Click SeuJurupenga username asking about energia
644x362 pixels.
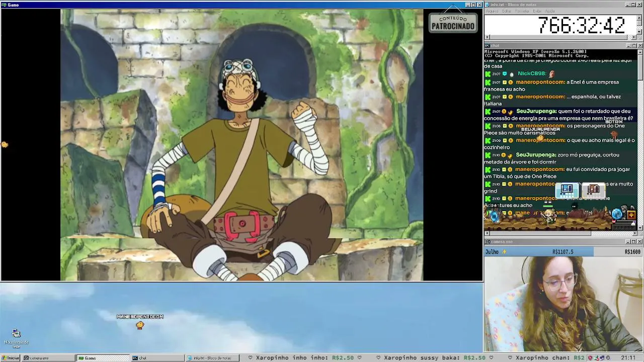536,111
